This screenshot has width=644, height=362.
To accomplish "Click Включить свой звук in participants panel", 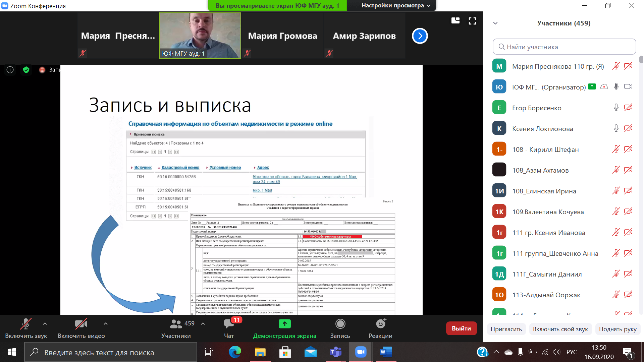I will click(x=560, y=329).
